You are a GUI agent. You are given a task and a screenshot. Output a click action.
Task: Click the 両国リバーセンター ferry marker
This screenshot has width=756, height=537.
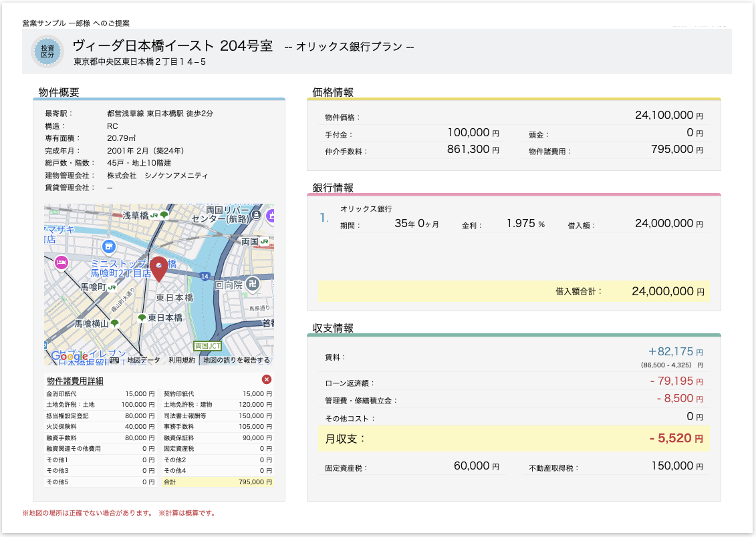pos(256,214)
